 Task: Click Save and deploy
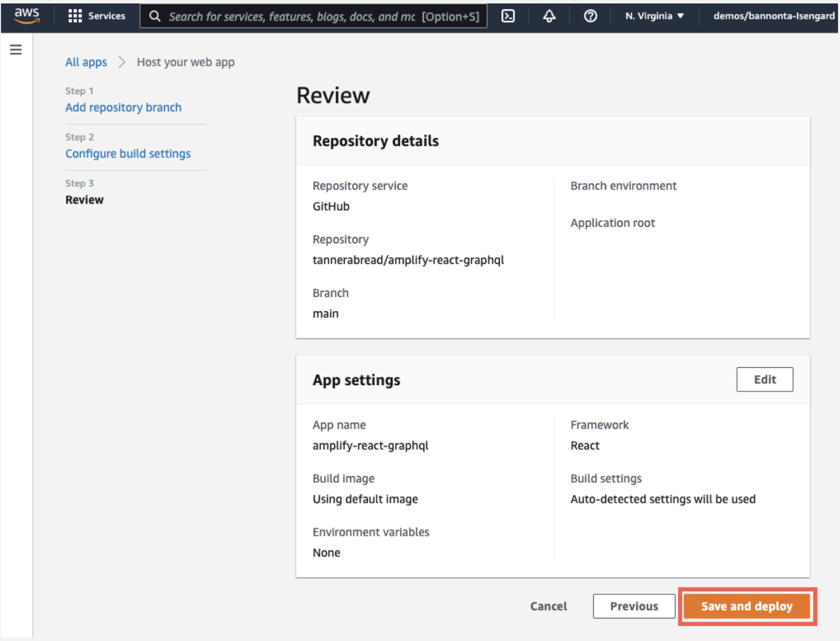pyautogui.click(x=746, y=606)
